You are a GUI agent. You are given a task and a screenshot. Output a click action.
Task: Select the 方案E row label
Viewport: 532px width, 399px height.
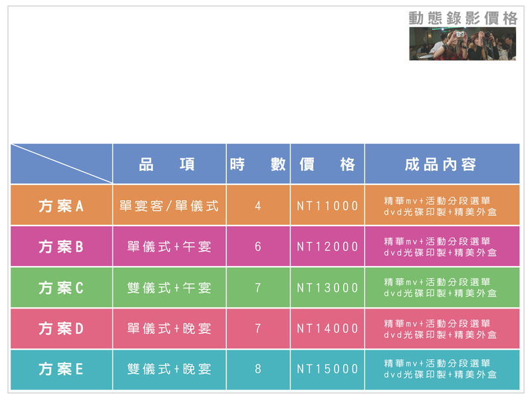click(x=61, y=369)
